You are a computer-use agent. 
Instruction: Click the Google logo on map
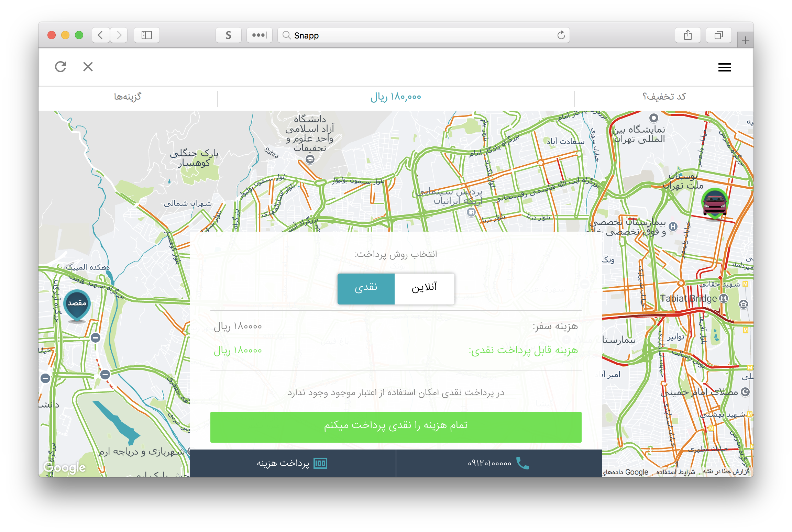65,467
